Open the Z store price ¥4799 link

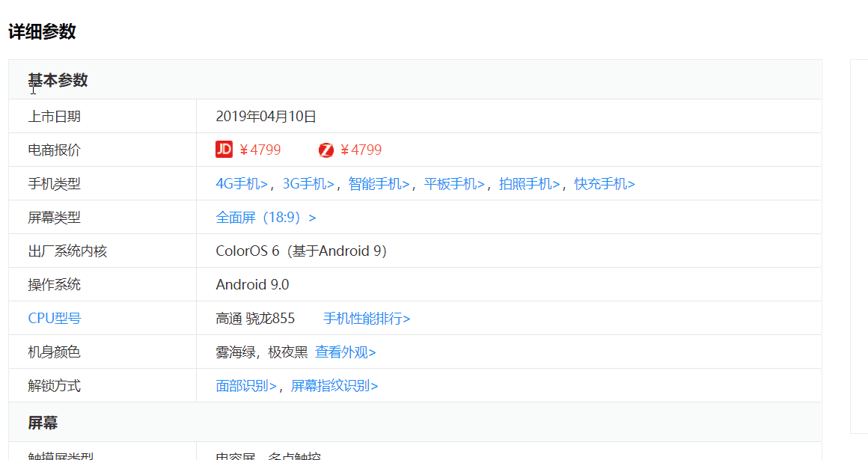[x=361, y=150]
